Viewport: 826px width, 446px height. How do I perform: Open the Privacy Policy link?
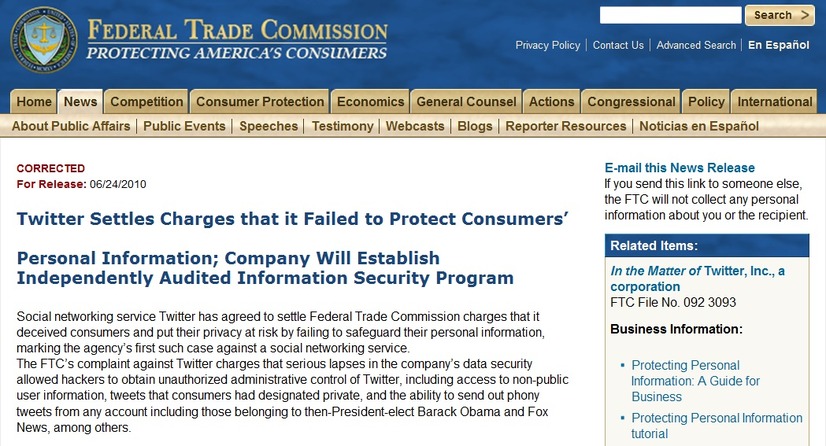click(x=548, y=45)
